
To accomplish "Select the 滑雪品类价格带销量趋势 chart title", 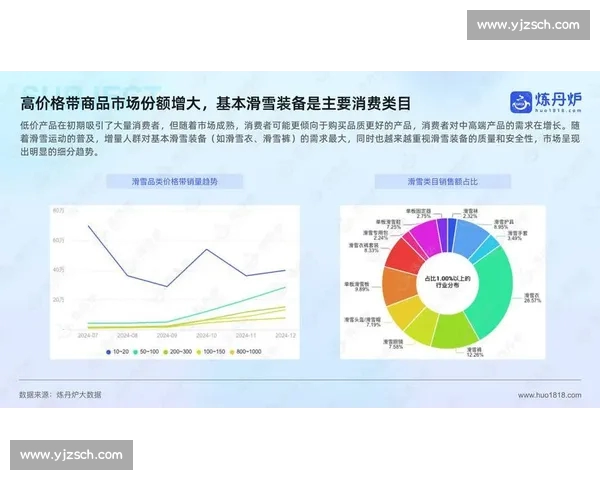I will [174, 181].
